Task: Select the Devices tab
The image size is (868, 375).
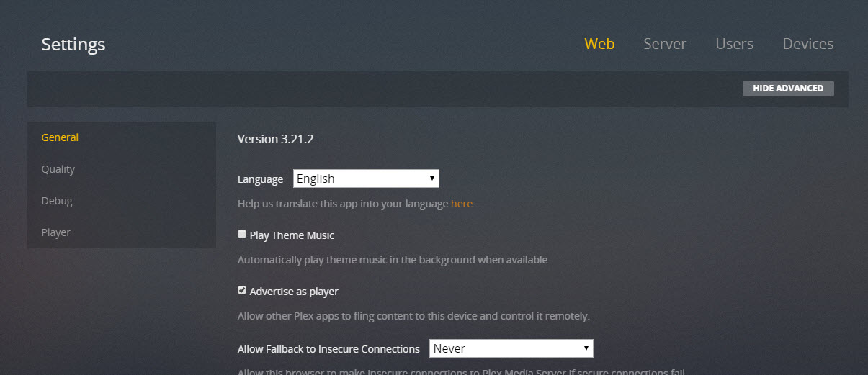Action: (807, 44)
